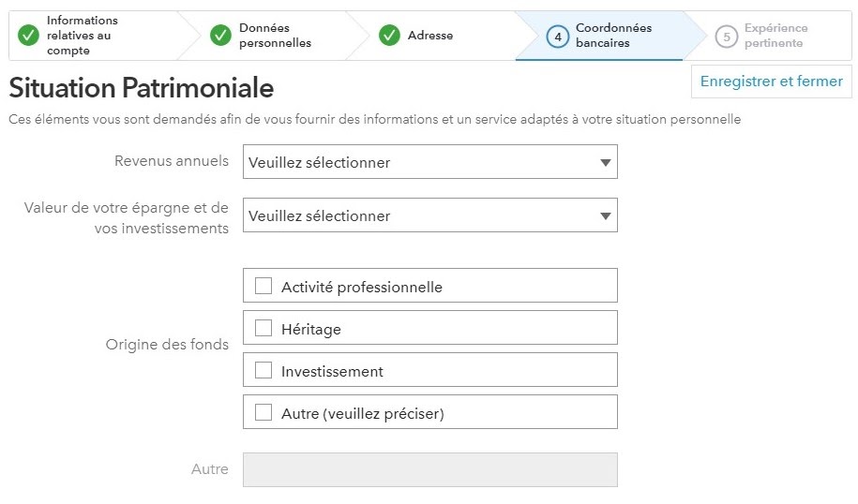Select the Autre (veuillez préciser) checkbox

[263, 412]
